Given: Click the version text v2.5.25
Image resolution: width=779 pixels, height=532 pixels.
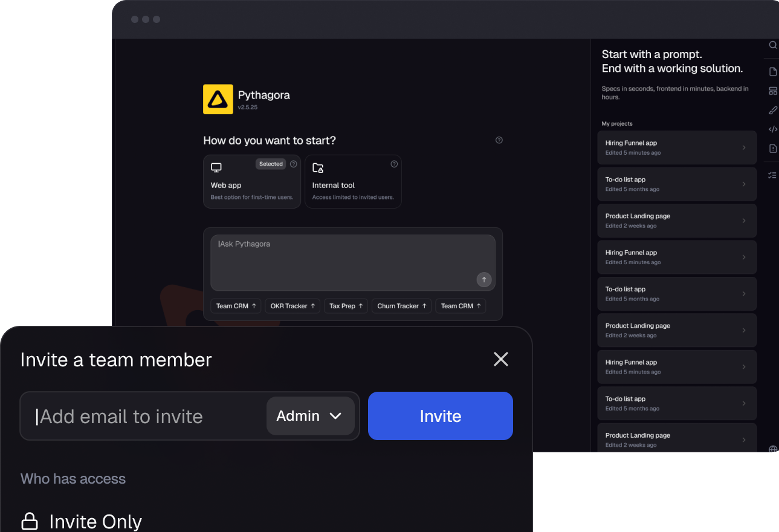Looking at the screenshot, I should [248, 107].
